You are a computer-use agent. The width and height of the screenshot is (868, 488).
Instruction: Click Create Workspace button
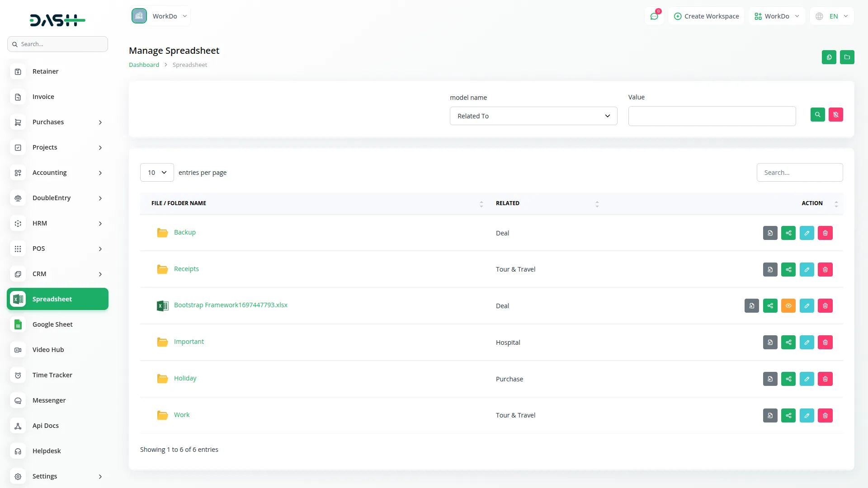706,16
